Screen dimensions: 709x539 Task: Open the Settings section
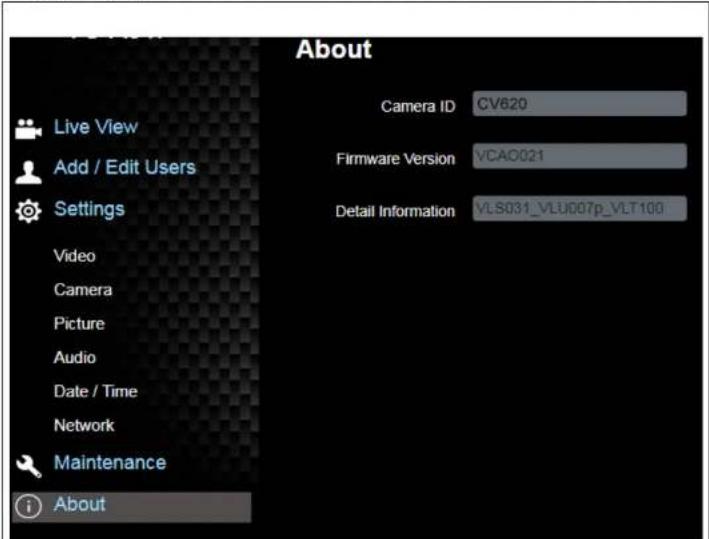pos(89,209)
